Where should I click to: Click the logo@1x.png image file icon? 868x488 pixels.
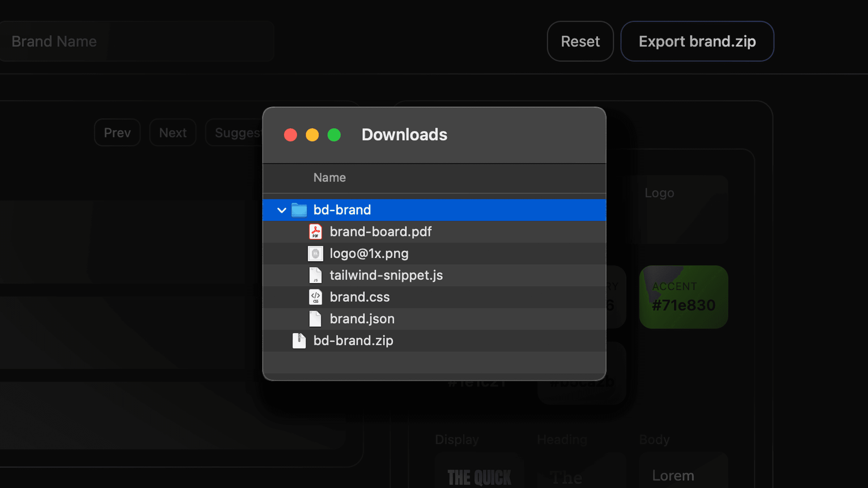coord(315,253)
